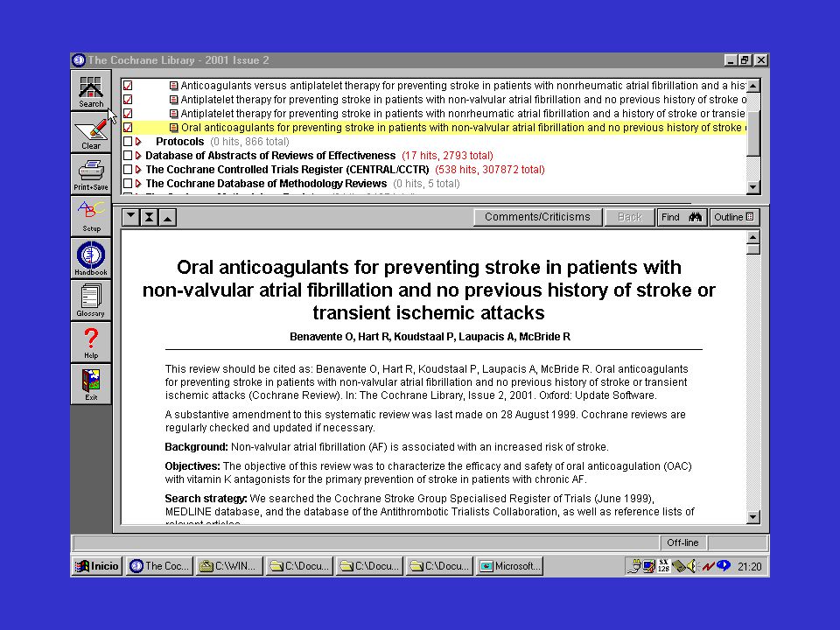This screenshot has width=840, height=630.
Task: Expand Cochrane Database of Methodology Reviews node
Action: (x=138, y=183)
